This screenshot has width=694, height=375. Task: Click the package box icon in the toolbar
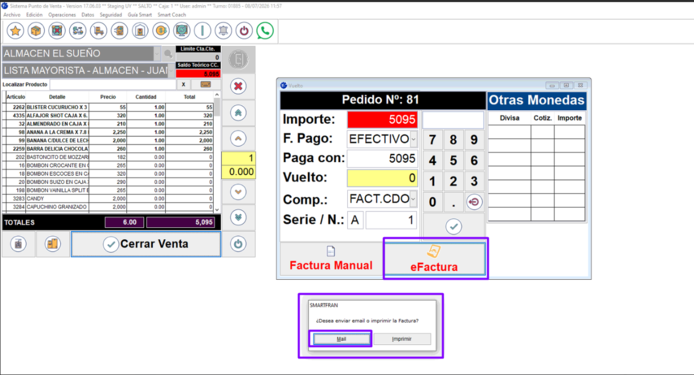click(x=36, y=31)
